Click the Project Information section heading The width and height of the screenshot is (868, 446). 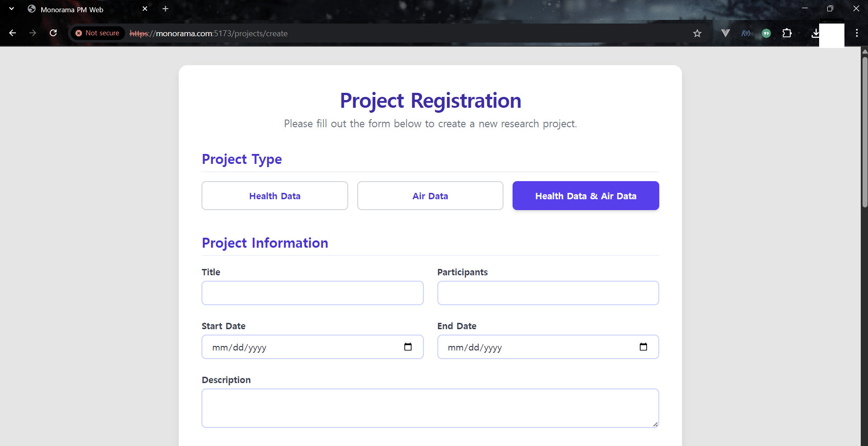(x=265, y=243)
